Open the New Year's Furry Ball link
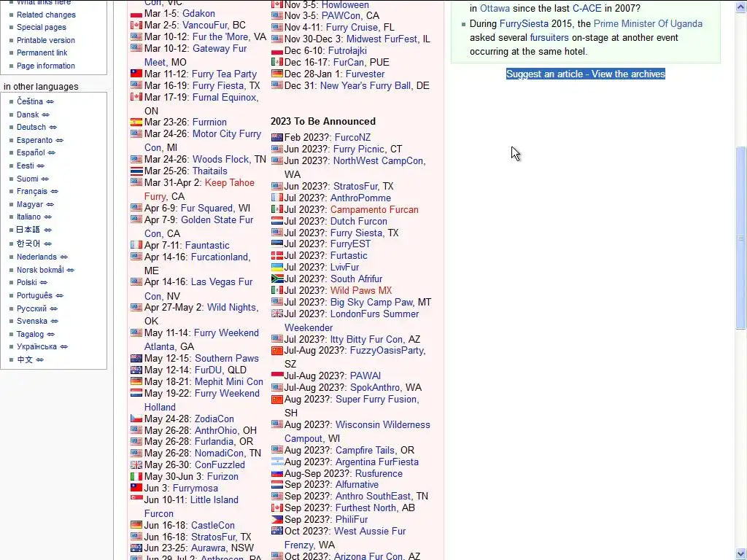747x560 pixels. pyautogui.click(x=365, y=86)
